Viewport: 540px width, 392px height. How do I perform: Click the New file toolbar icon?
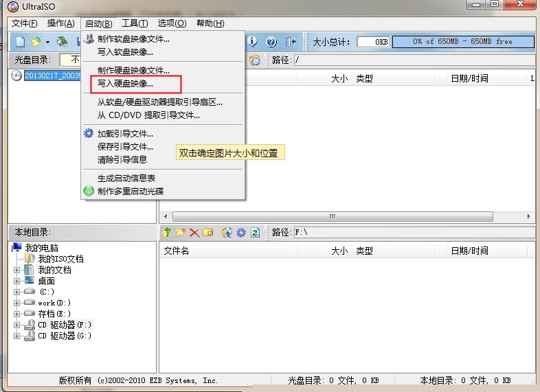[x=21, y=42]
